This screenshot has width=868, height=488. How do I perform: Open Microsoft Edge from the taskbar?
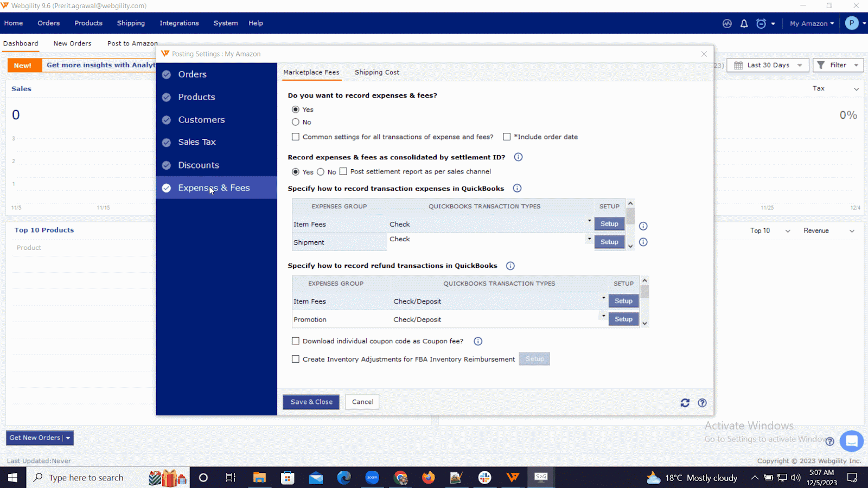344,477
